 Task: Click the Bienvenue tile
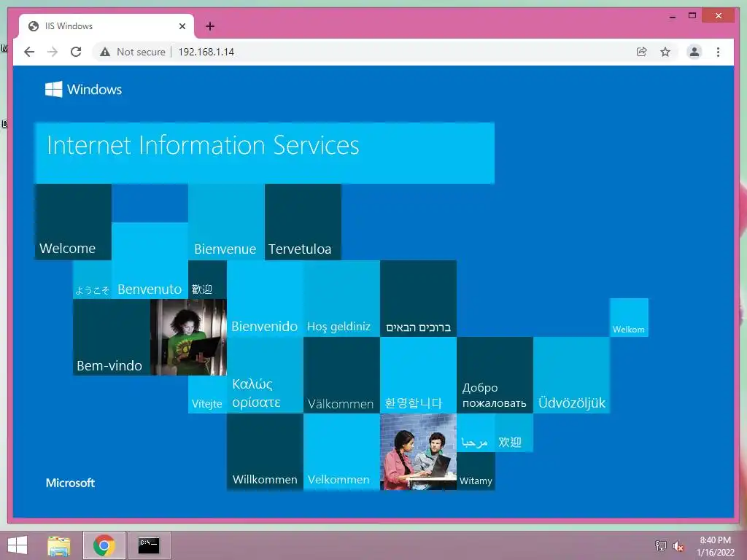tap(226, 222)
